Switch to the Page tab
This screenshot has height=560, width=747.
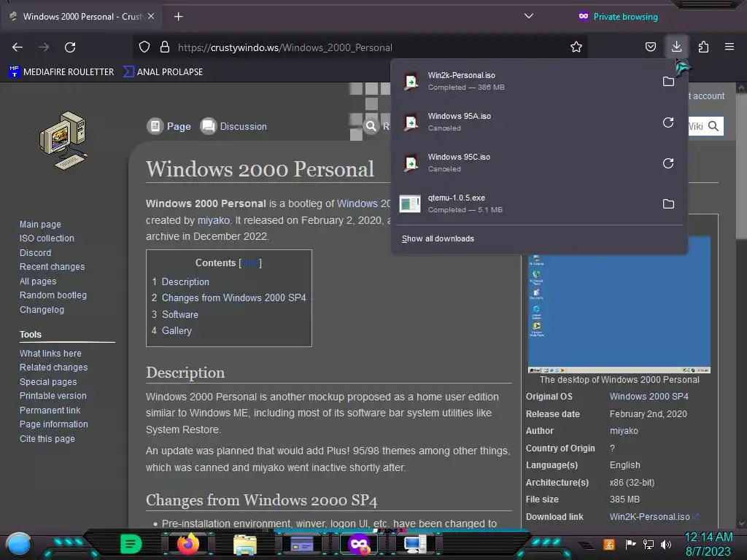click(169, 126)
